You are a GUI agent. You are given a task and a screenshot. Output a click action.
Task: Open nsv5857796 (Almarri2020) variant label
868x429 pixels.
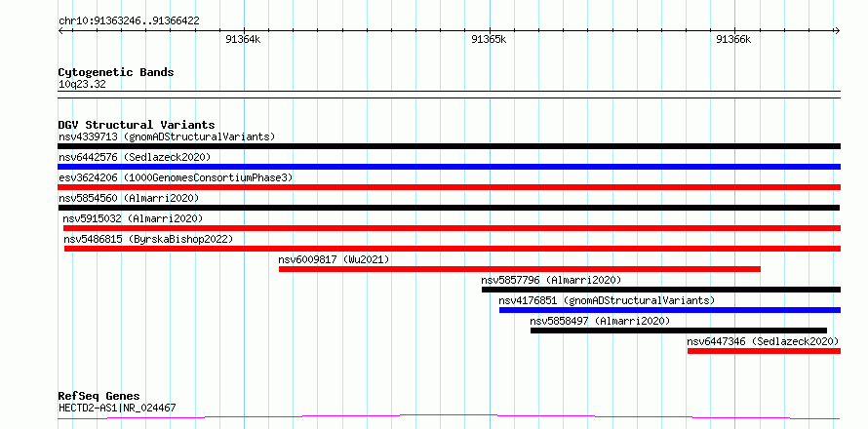pos(551,280)
